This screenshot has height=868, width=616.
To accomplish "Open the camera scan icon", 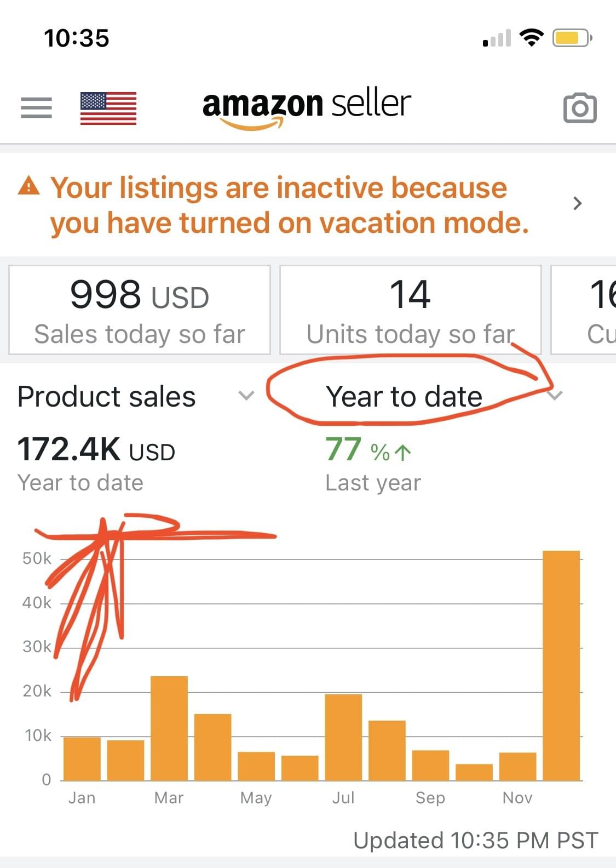I will point(579,108).
